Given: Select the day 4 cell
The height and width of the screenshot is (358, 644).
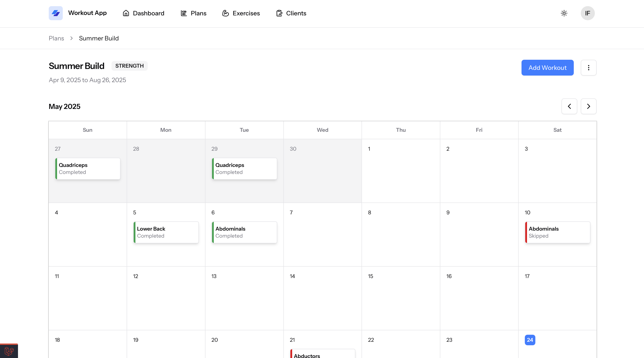Looking at the screenshot, I should [88, 235].
